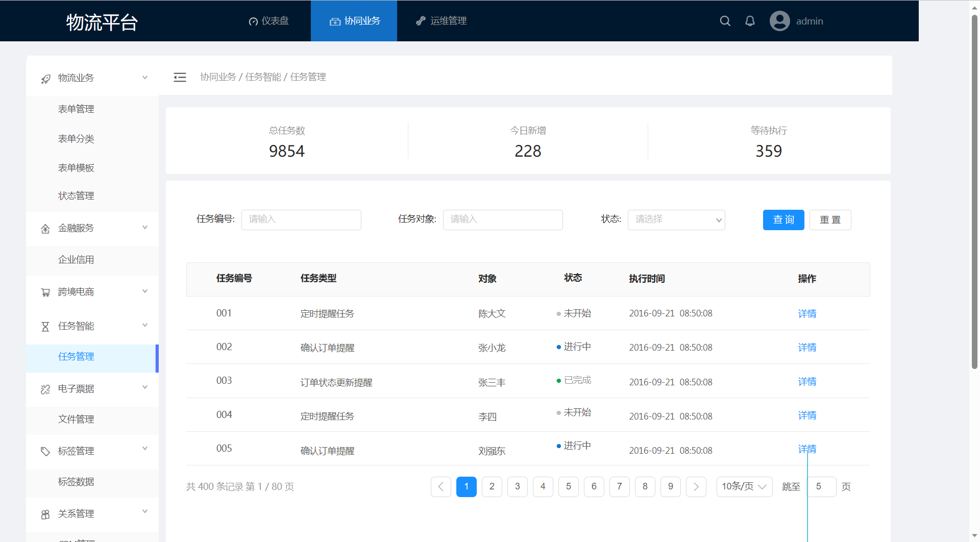
Task: Click the 总任务数 value 9854
Action: tap(287, 152)
